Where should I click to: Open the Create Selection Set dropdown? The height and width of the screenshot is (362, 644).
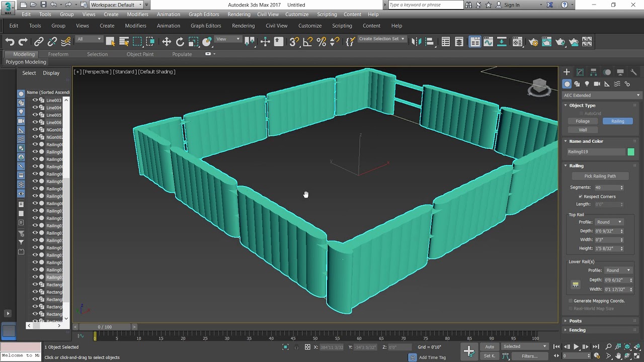(382, 39)
